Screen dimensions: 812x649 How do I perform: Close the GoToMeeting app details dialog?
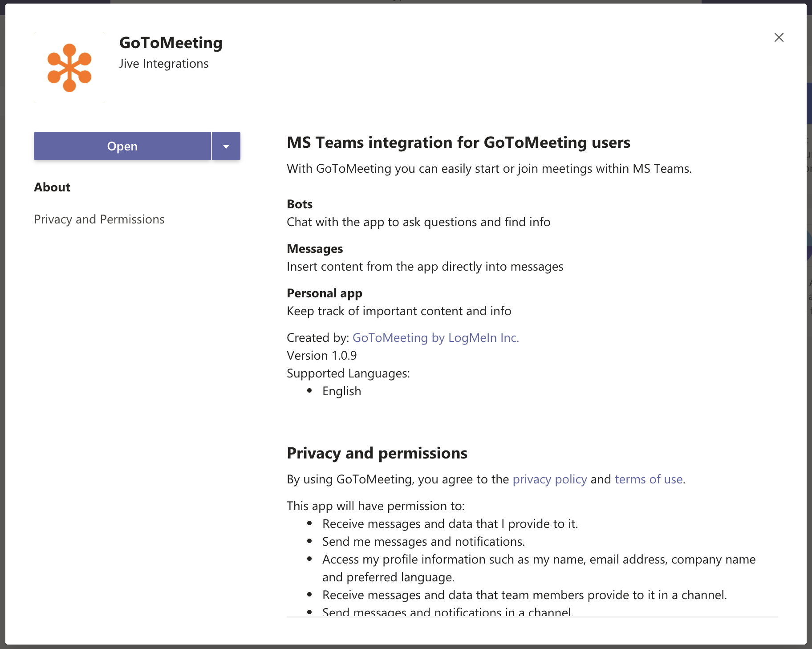coord(779,37)
